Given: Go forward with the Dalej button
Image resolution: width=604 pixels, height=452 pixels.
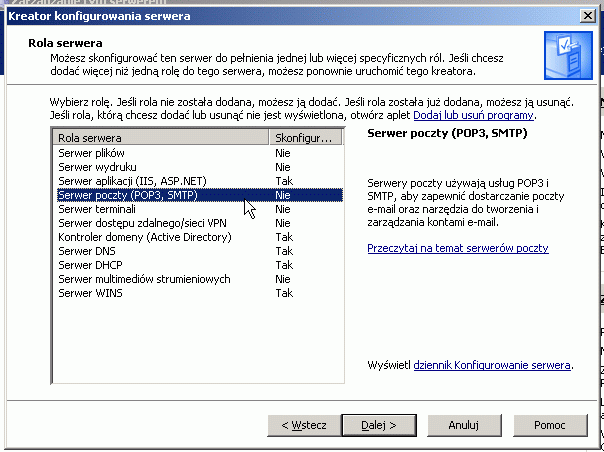Looking at the screenshot, I should (x=379, y=425).
